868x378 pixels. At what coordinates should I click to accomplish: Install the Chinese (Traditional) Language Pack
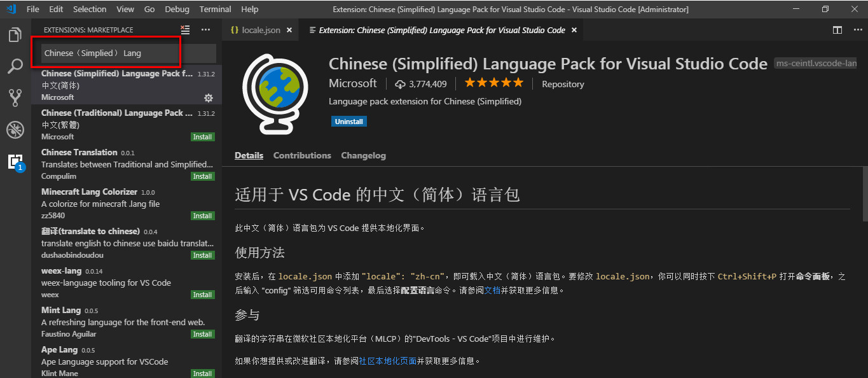coord(202,136)
